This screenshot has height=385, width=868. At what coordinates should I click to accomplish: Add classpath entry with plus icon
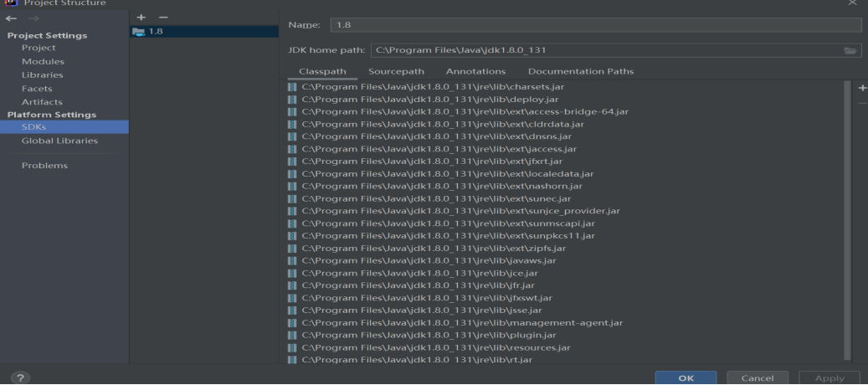coord(862,87)
